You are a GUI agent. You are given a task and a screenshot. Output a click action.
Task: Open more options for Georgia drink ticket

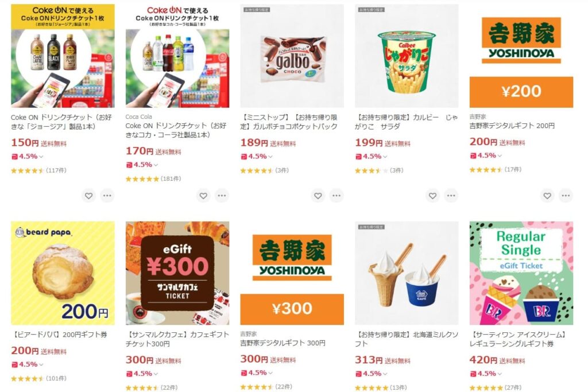click(107, 196)
